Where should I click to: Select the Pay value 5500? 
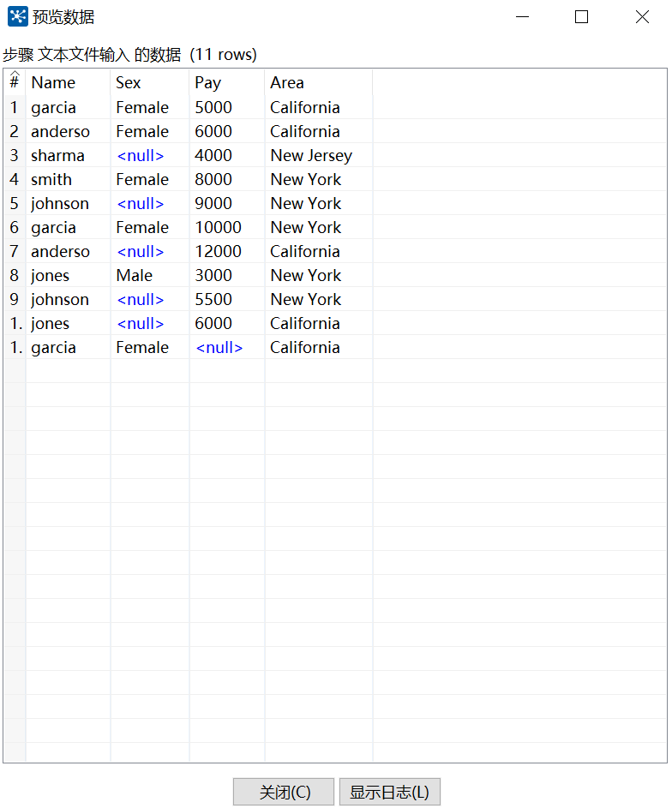[x=227, y=299]
